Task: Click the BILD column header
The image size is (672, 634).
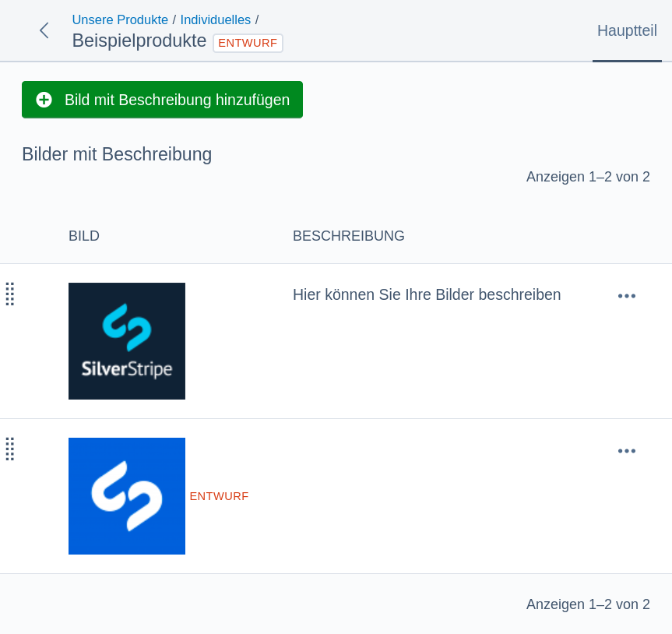Action: coord(84,236)
